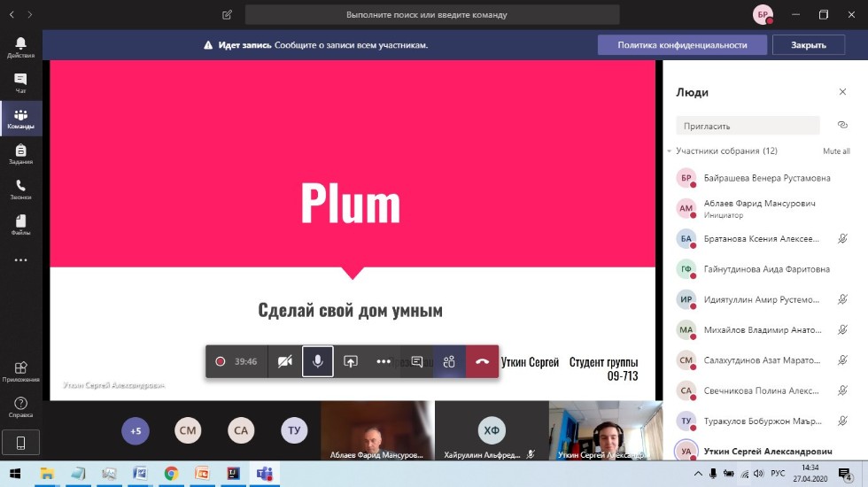This screenshot has height=487, width=868.
Task: Toggle the camera in the call toolbar
Action: point(284,361)
